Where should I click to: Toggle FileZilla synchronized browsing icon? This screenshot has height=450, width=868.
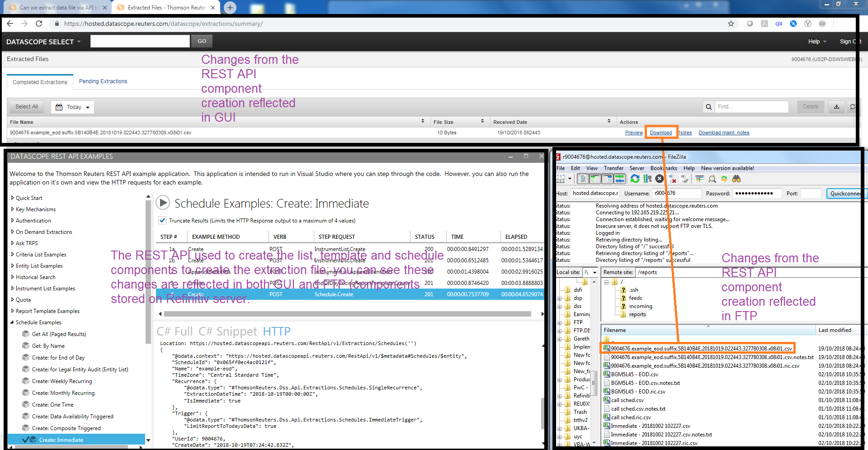point(724,179)
